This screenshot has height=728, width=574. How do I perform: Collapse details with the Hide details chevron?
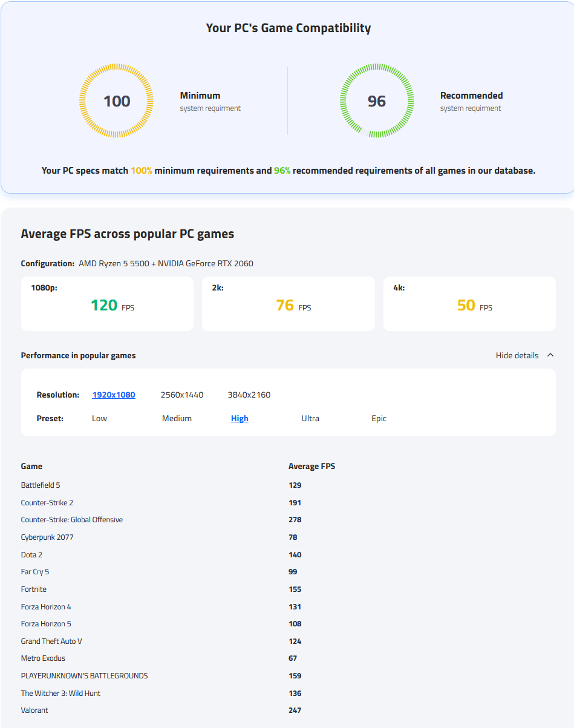(550, 355)
